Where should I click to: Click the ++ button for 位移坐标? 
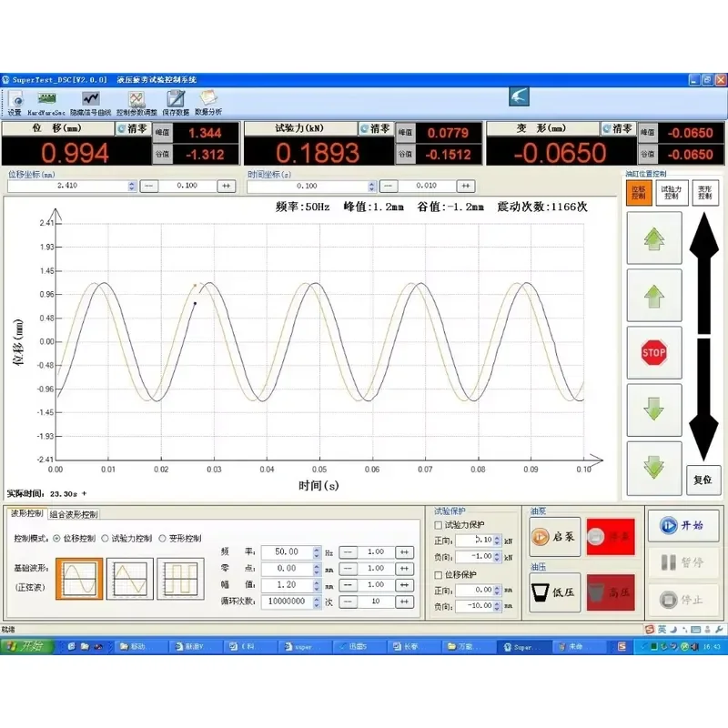pyautogui.click(x=227, y=187)
